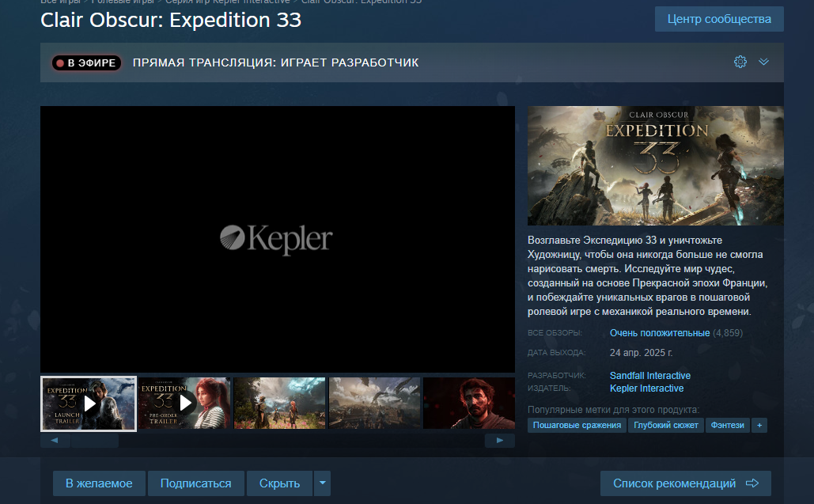This screenshot has height=504, width=814.
Task: Play the Pre-Order Trailer thumbnail
Action: (x=184, y=404)
